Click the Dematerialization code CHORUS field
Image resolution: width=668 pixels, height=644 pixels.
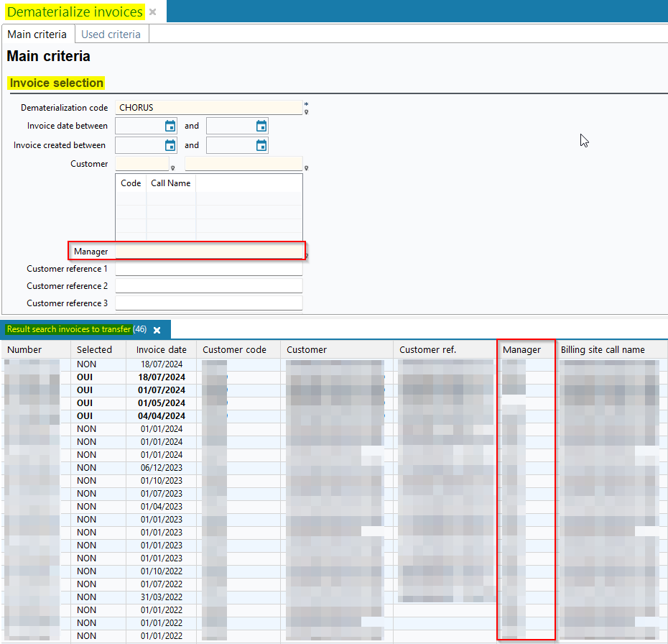click(x=208, y=108)
